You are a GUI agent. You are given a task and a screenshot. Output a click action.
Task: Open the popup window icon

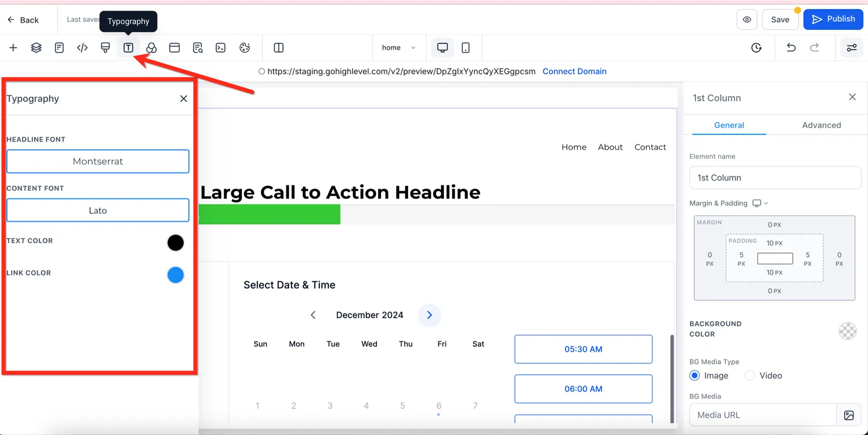[x=174, y=48]
